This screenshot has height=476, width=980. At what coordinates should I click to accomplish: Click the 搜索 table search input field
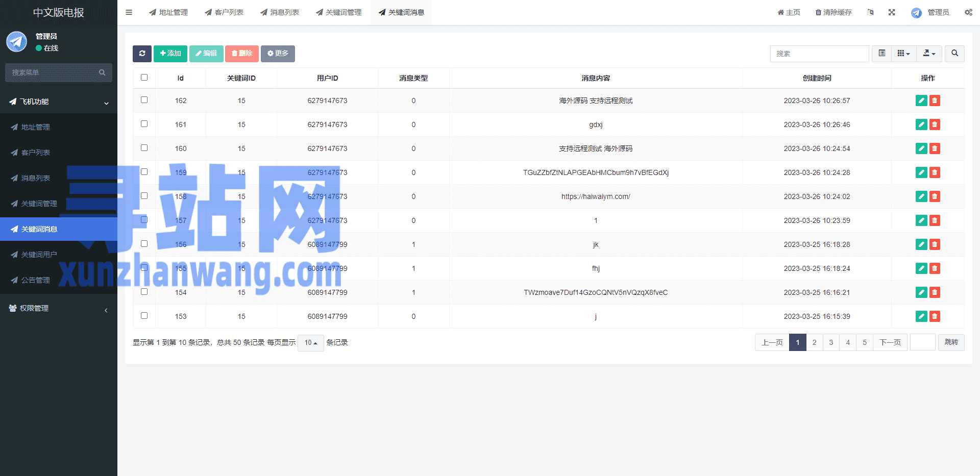(x=819, y=54)
